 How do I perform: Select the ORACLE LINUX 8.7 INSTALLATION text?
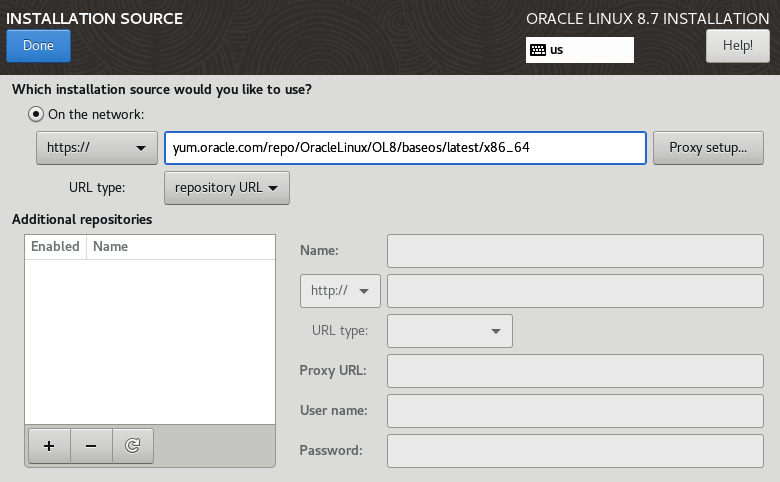648,19
